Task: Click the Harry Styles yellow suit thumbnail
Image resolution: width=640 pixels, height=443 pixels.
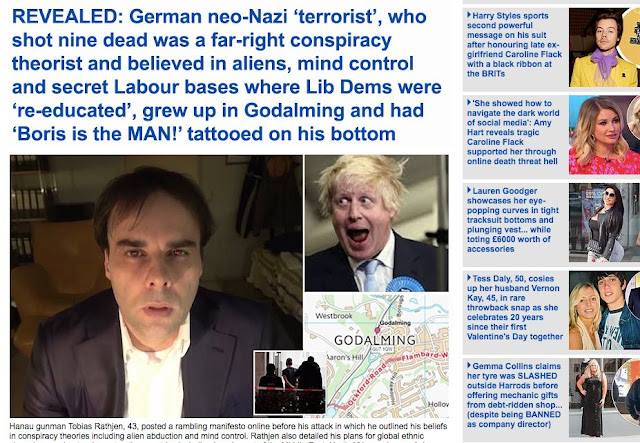Action: [604, 47]
